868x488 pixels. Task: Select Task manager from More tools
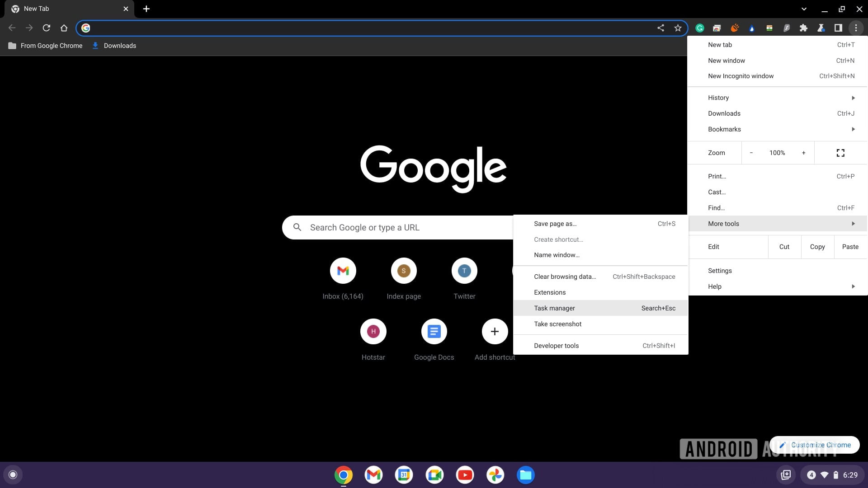pyautogui.click(x=554, y=308)
